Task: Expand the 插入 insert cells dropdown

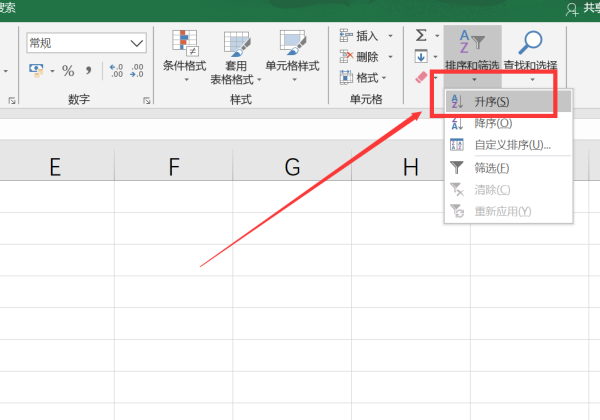Action: [388, 36]
